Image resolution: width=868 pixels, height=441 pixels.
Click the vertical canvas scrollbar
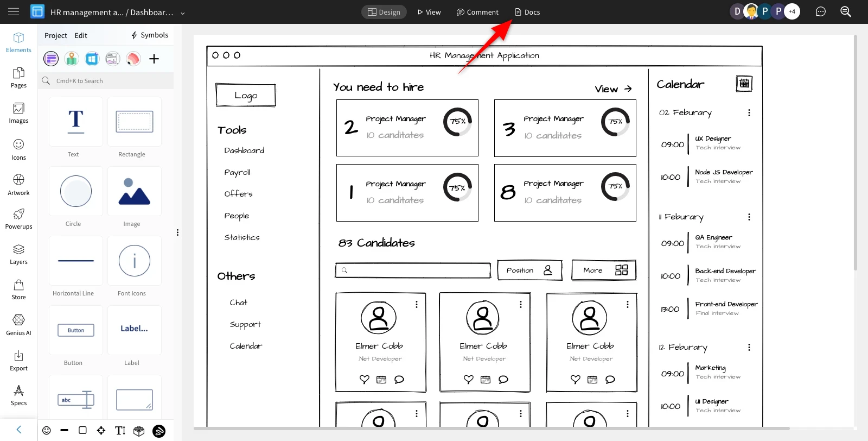point(856,152)
